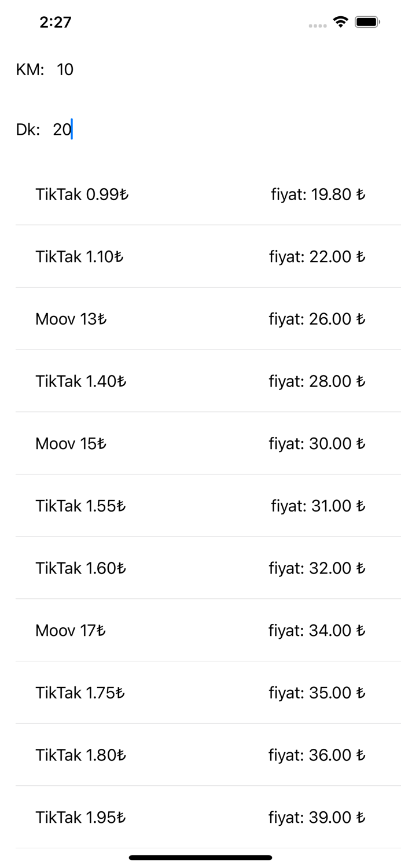The height and width of the screenshot is (868, 401).
Task: Click the fiyat 26.00 ₺ price label
Action: tap(317, 319)
